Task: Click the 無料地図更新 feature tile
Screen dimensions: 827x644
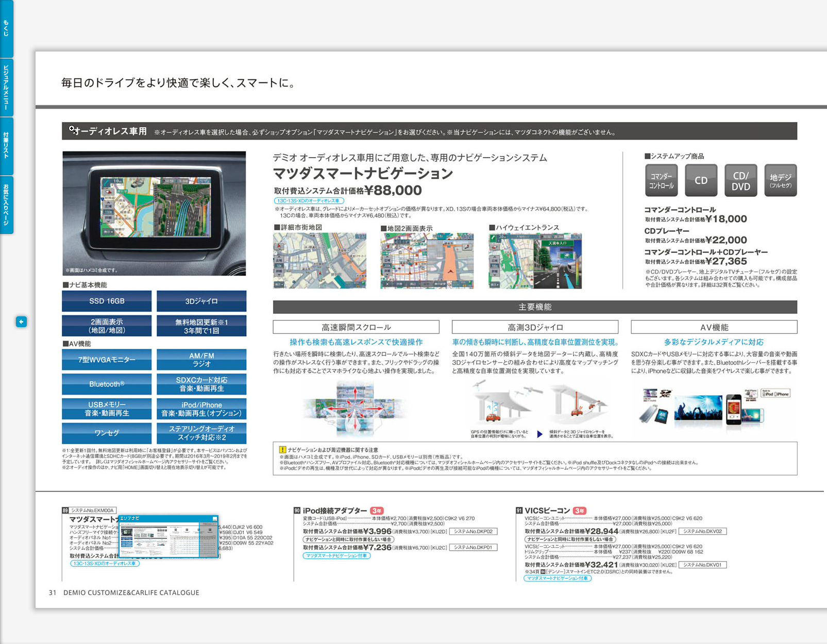Action: pyautogui.click(x=201, y=326)
